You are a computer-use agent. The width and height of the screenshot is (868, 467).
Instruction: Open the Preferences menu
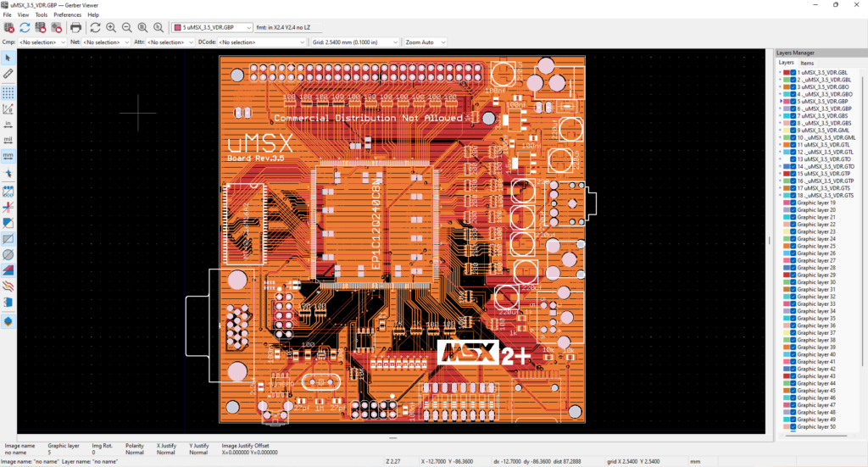pos(68,15)
